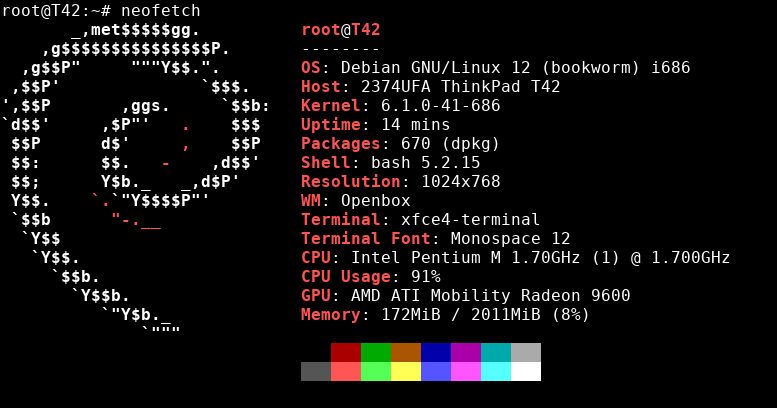Click the neofetch command at the prompt
This screenshot has width=777, height=408.
coord(161,10)
